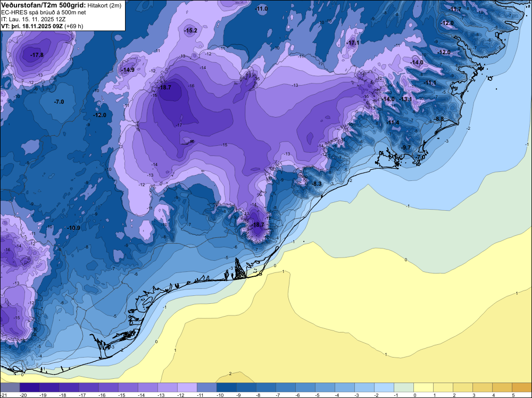Click the pale green legend swatch between -1 and 0
Screen dimensions: 532x398
click(x=403, y=387)
